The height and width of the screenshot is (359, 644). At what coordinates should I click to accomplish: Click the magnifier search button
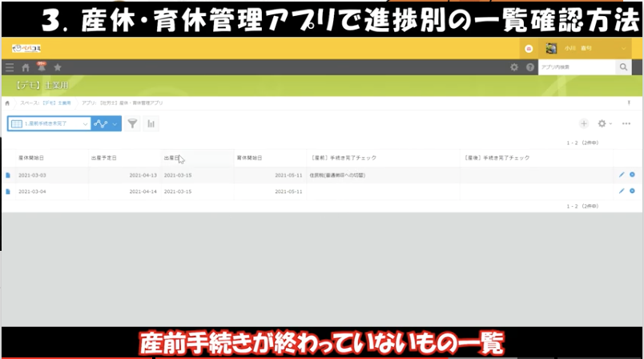pos(623,68)
